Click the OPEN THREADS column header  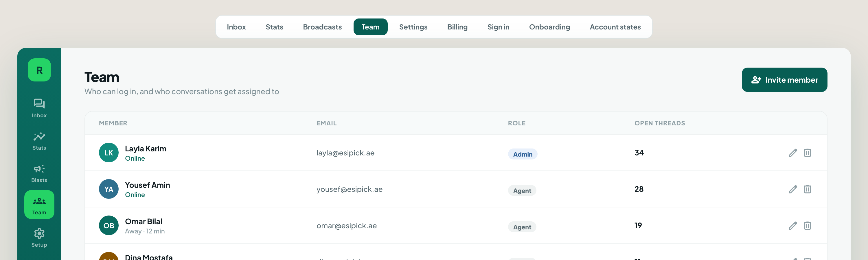pos(659,123)
